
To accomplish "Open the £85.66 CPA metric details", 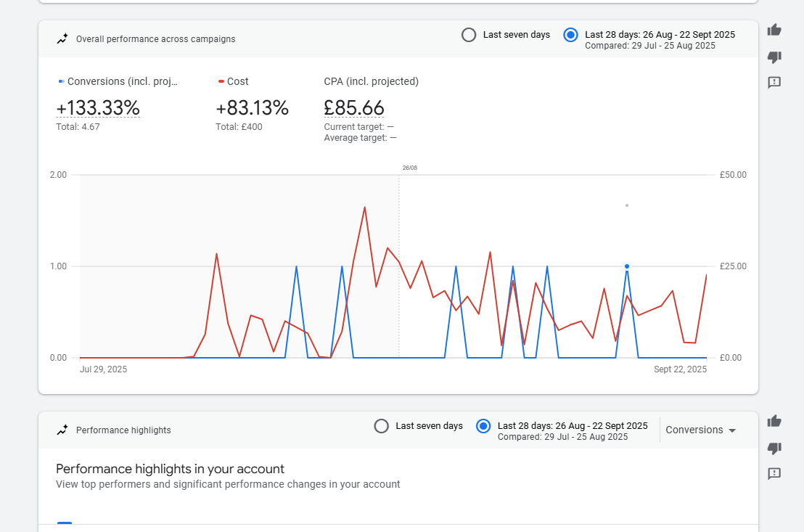I will click(x=354, y=108).
